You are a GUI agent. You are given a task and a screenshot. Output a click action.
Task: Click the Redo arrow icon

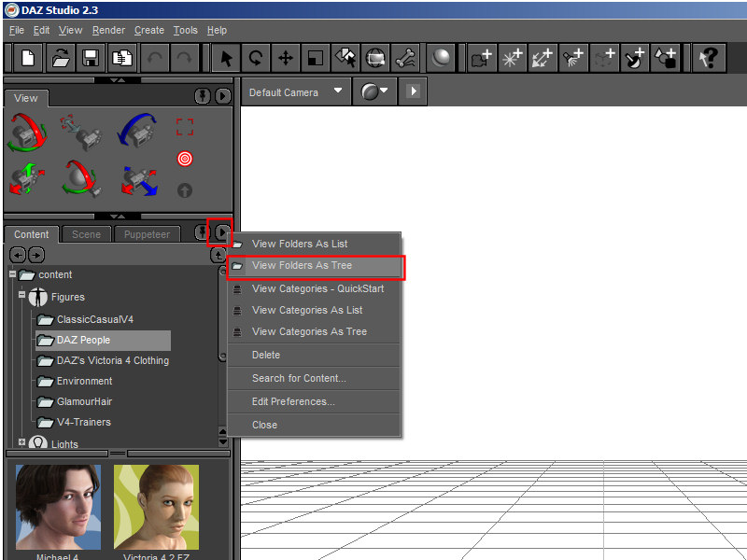coord(184,58)
